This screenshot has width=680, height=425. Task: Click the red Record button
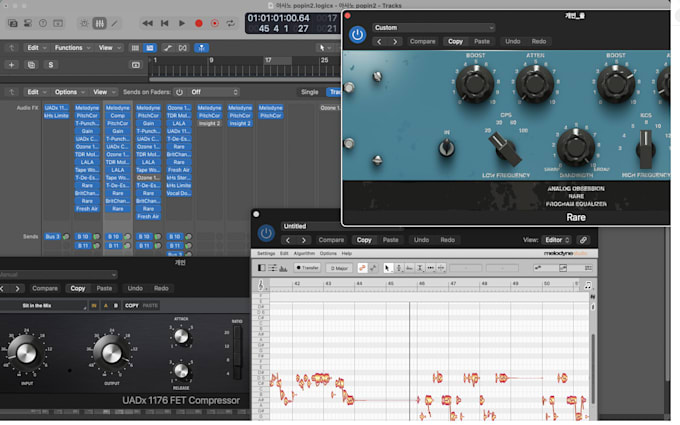199,23
